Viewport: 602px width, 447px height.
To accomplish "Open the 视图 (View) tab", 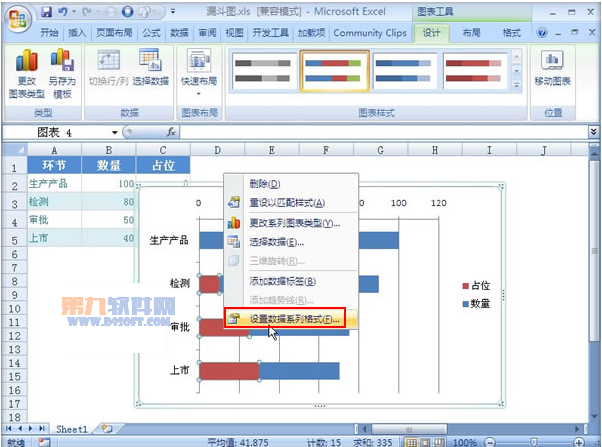I will (234, 33).
